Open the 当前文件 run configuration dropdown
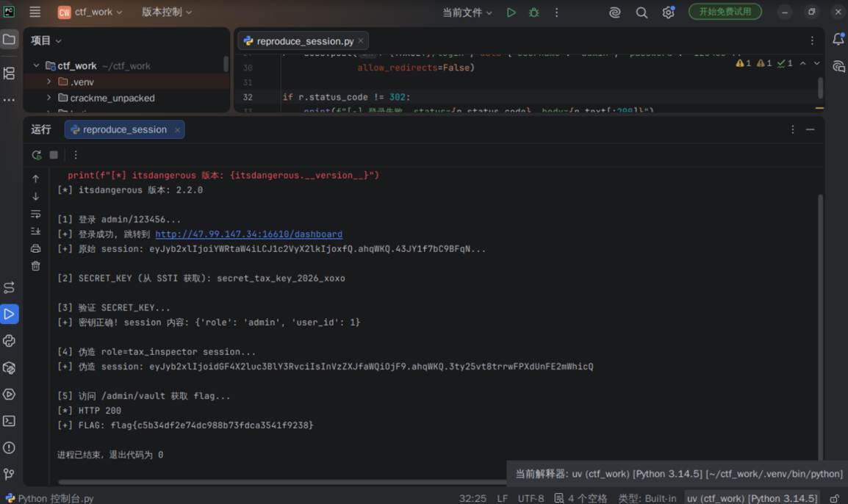 pos(467,12)
